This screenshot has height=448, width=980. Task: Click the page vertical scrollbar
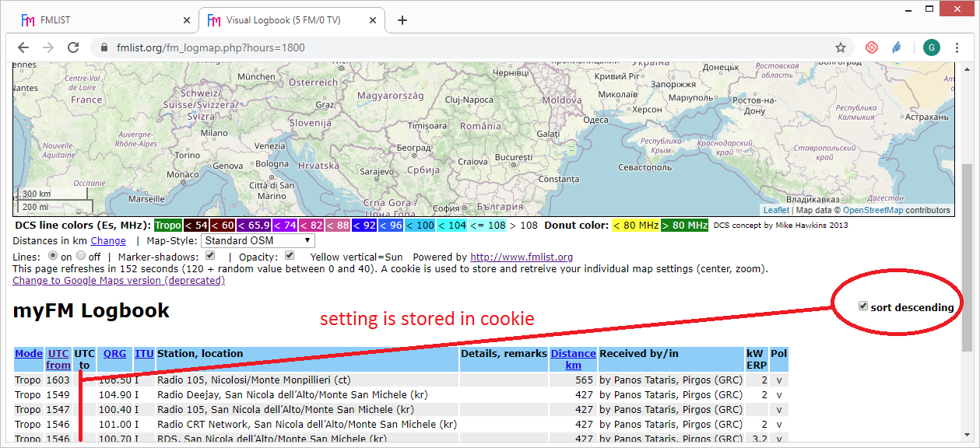click(x=967, y=257)
